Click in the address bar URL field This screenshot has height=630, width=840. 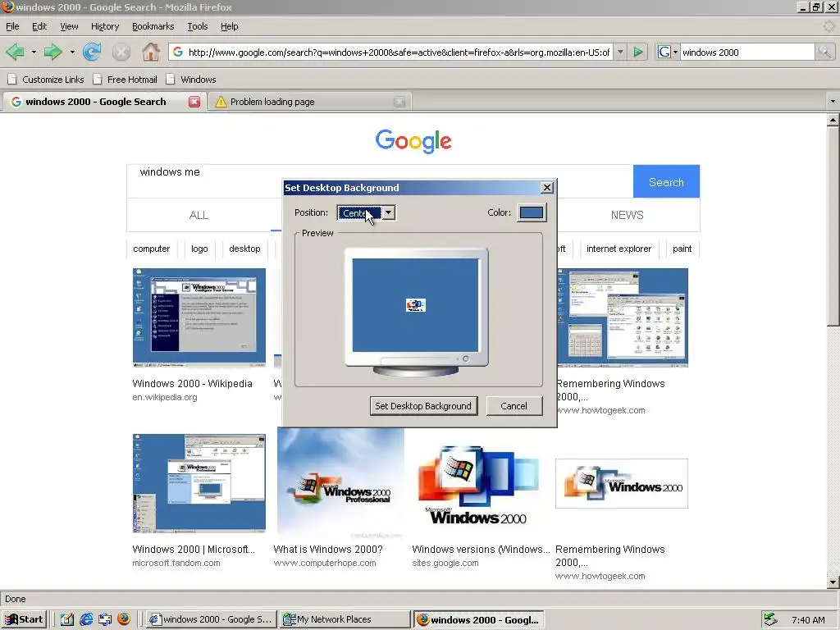(399, 52)
